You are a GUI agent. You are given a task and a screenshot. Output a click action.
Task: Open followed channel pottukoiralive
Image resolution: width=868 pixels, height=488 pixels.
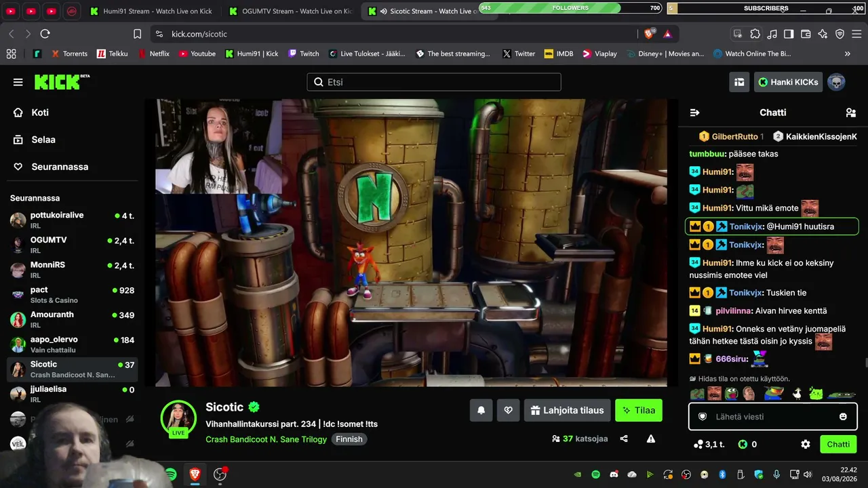[73, 220]
